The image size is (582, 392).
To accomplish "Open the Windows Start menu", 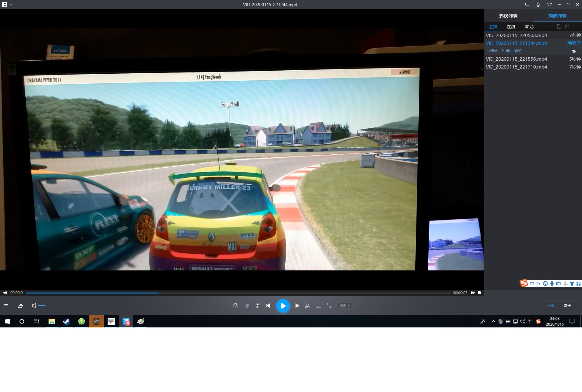I will coord(7,321).
